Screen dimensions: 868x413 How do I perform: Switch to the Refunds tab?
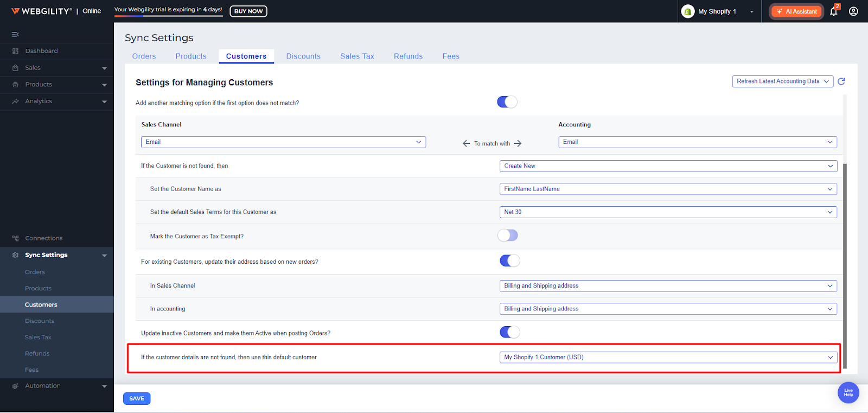tap(408, 56)
